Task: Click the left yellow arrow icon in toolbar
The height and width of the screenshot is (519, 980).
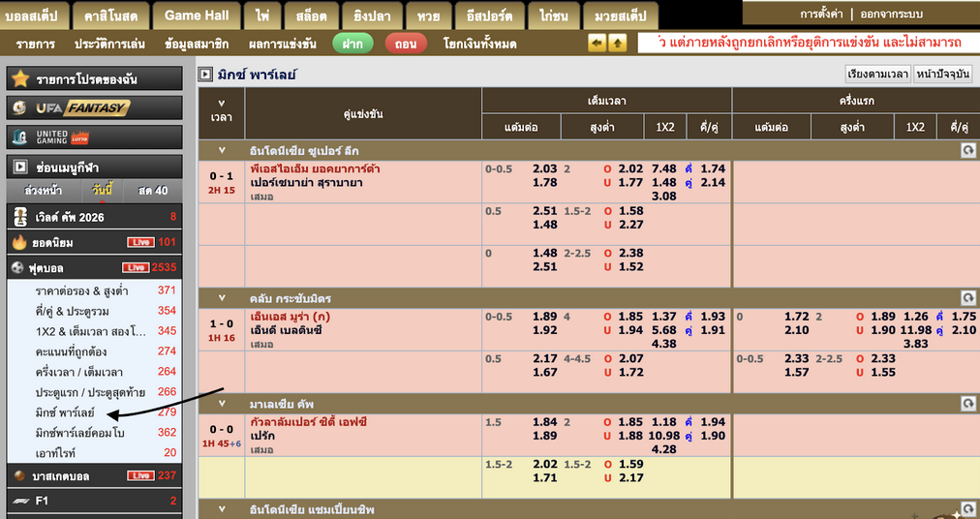Action: (597, 44)
